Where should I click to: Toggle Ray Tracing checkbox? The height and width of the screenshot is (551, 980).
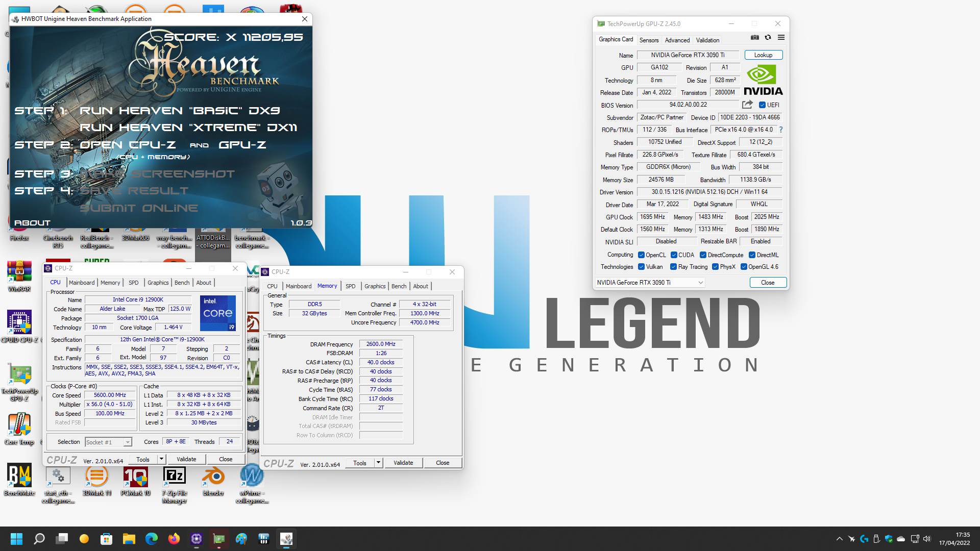pyautogui.click(x=673, y=267)
